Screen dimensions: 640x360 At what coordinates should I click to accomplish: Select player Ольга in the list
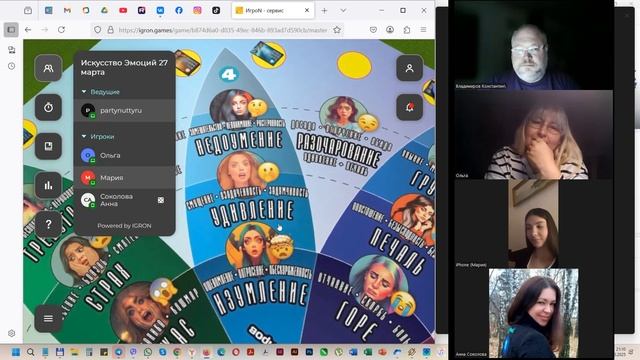pyautogui.click(x=124, y=155)
